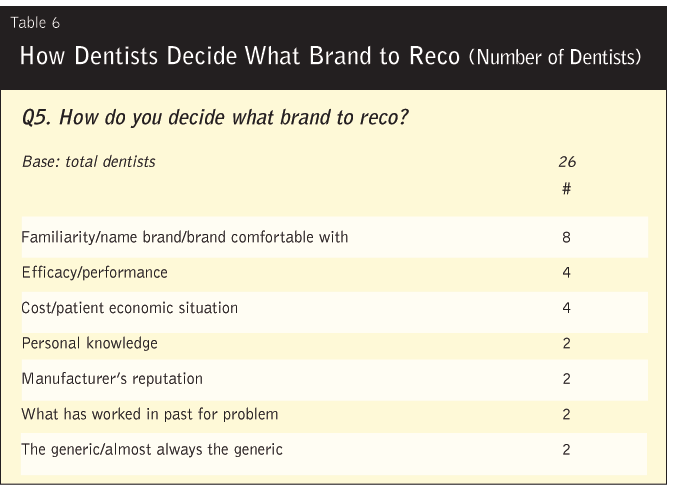Click the "#" column header symbol
The height and width of the screenshot is (490, 674).
point(566,188)
